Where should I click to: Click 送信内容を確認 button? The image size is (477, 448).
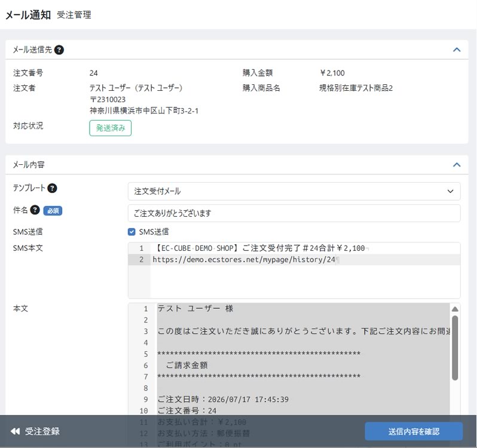414,431
